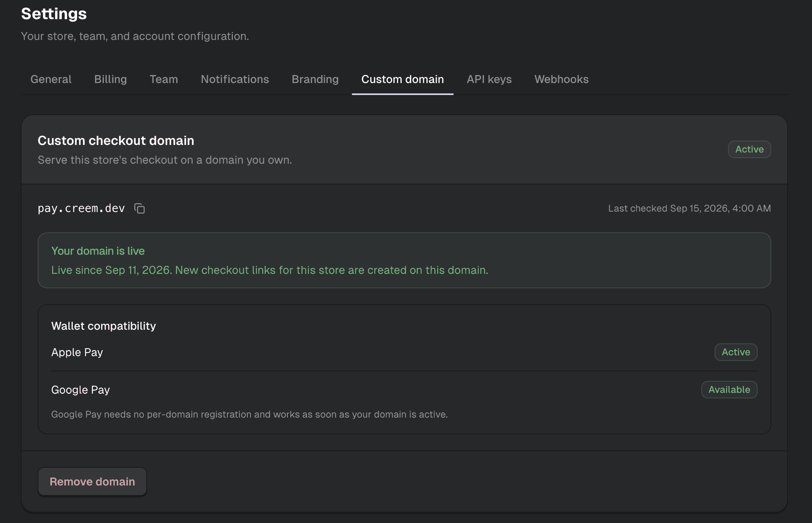The height and width of the screenshot is (523, 812).
Task: Click the 'Last checked Sep 15, 2026, 4:00 AM' text
Action: 689,208
